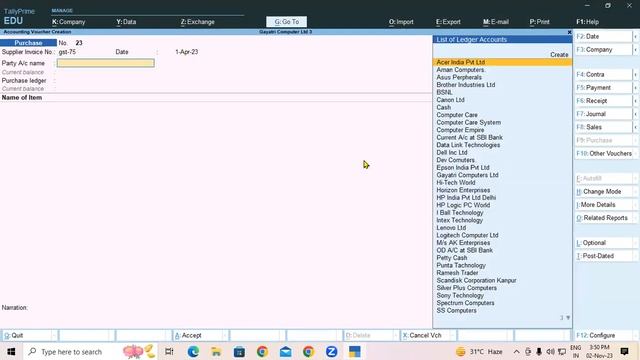Open Windows Start menu

(11, 351)
